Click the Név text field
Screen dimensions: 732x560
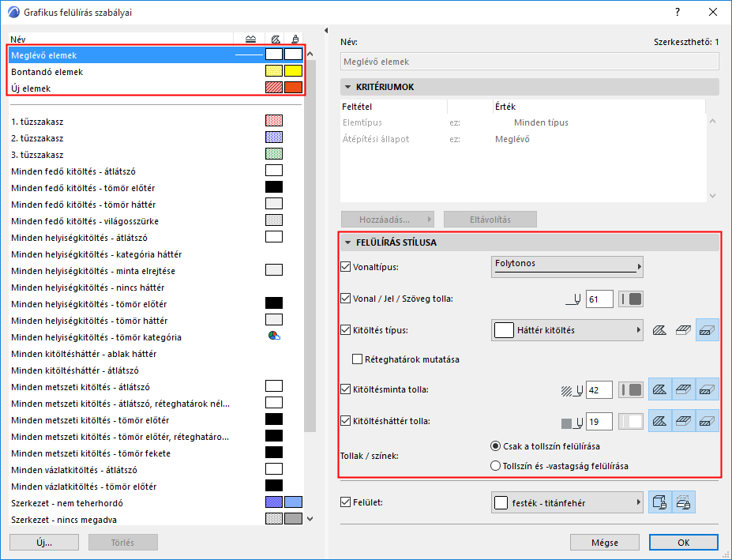(x=529, y=62)
